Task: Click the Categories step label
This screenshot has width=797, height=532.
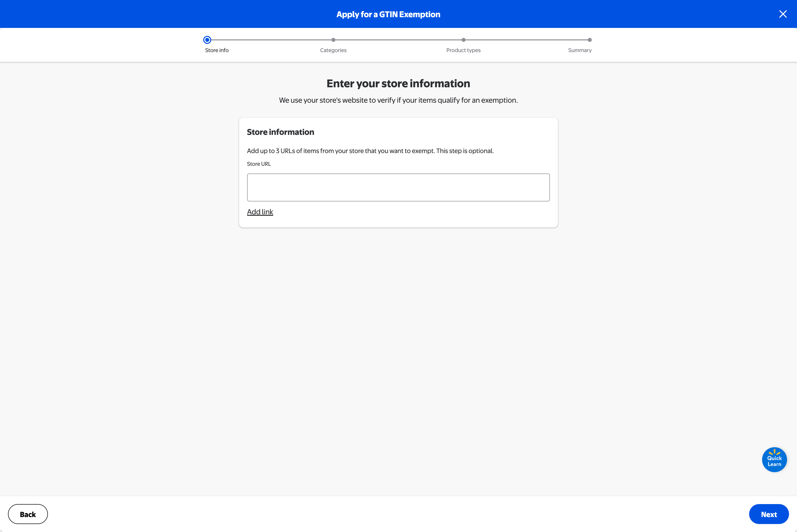Action: tap(333, 50)
